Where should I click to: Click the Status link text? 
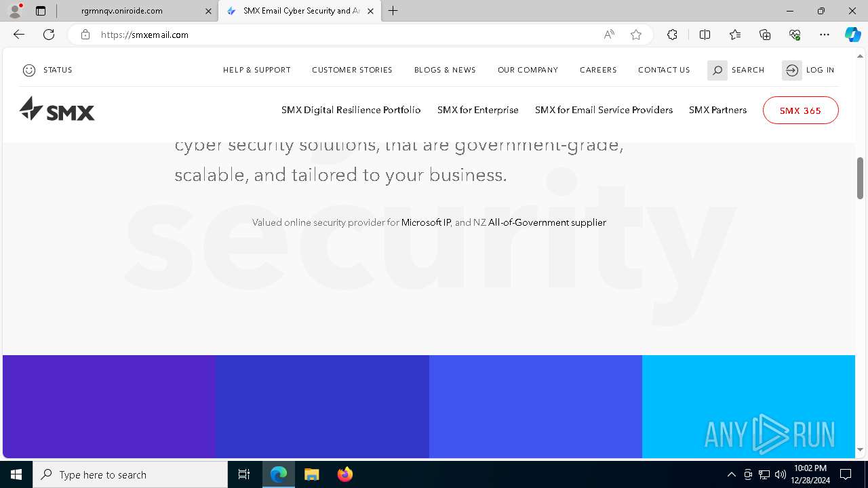tap(58, 70)
